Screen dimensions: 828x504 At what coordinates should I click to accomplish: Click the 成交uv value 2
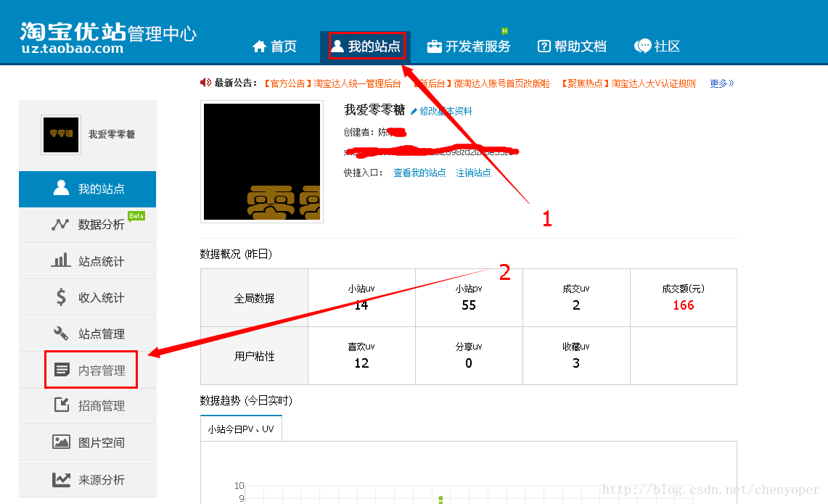[x=576, y=305]
